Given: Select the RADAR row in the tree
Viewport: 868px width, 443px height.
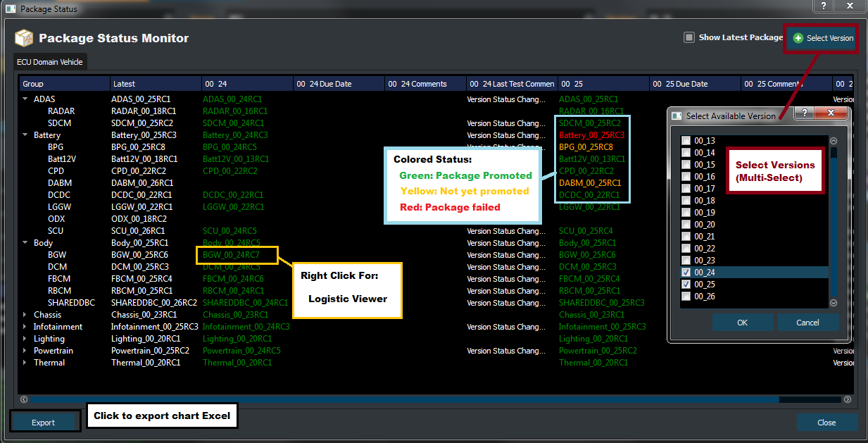Looking at the screenshot, I should click(x=61, y=111).
